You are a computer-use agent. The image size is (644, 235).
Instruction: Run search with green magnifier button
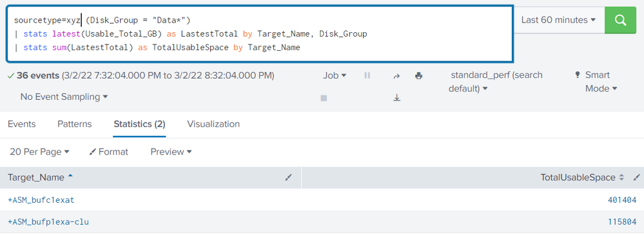point(620,20)
